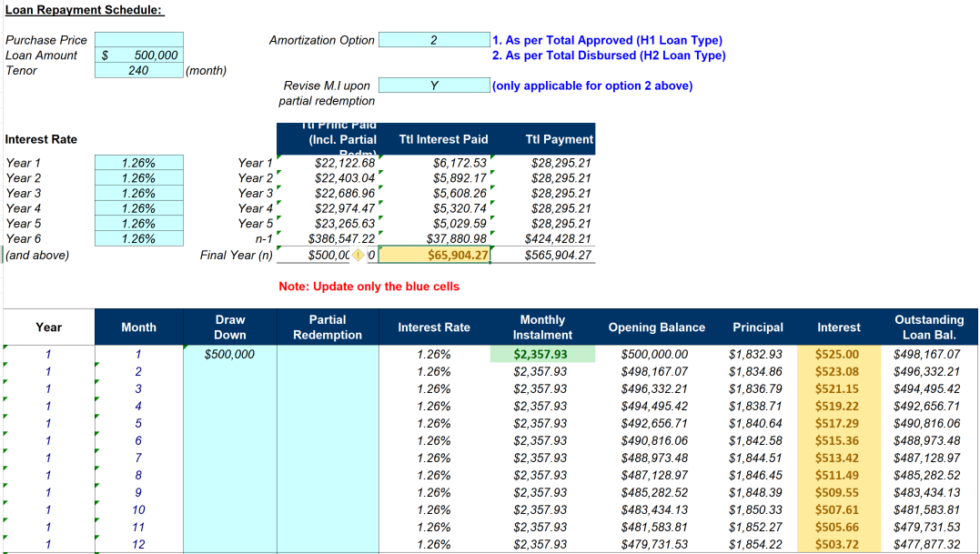
Task: Click the Interest Rate label above Year 1
Action: [x=41, y=139]
